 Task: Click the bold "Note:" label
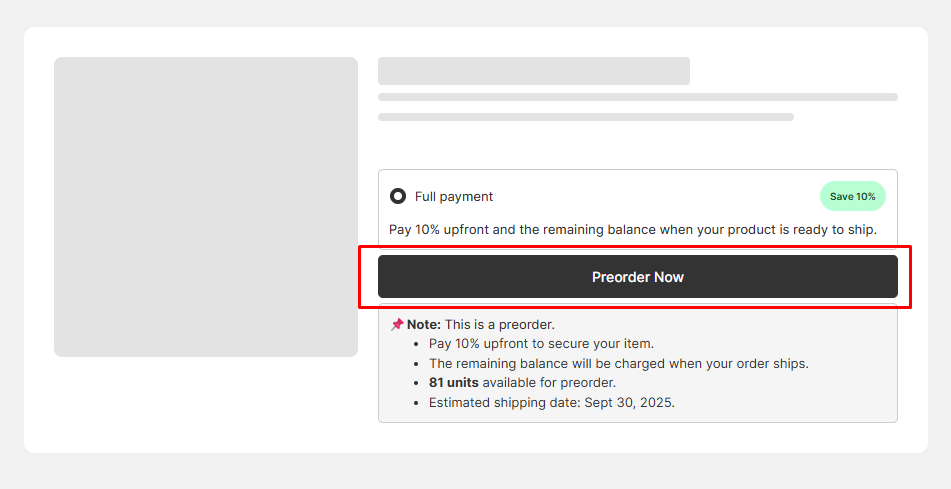(x=424, y=324)
